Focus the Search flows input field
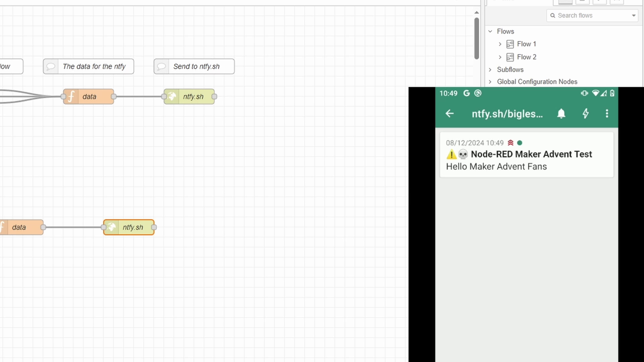The width and height of the screenshot is (644, 362). tap(592, 15)
